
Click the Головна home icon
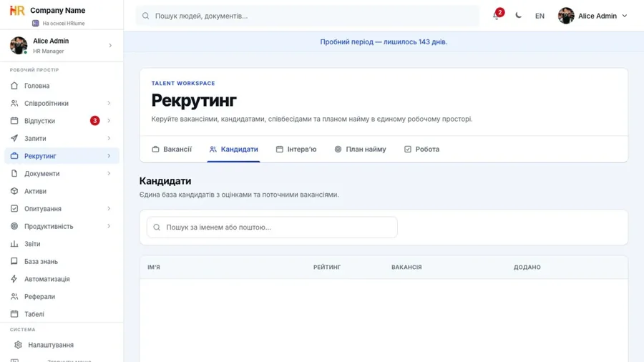pyautogui.click(x=14, y=86)
